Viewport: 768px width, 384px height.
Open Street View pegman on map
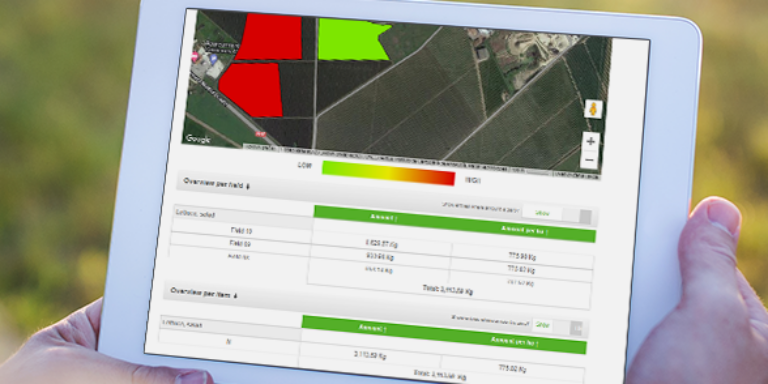pyautogui.click(x=593, y=109)
